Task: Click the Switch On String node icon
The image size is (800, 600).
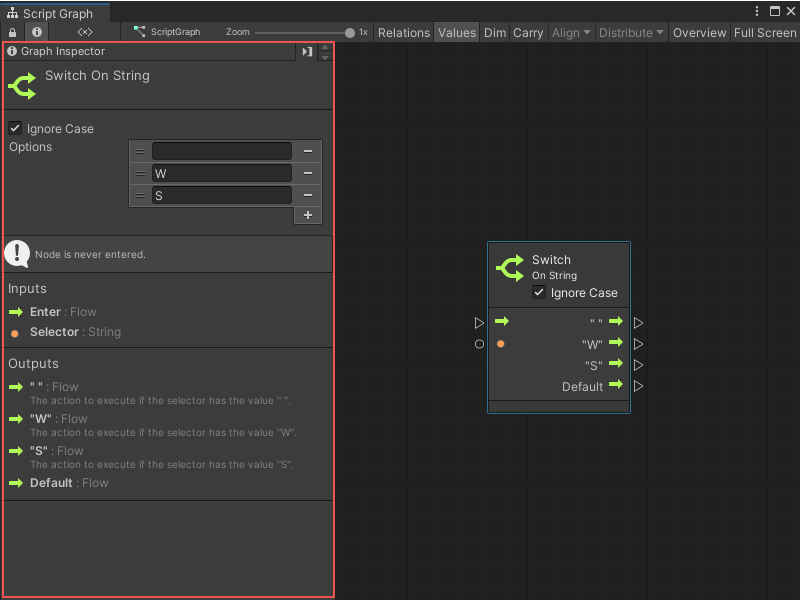Action: [22, 86]
